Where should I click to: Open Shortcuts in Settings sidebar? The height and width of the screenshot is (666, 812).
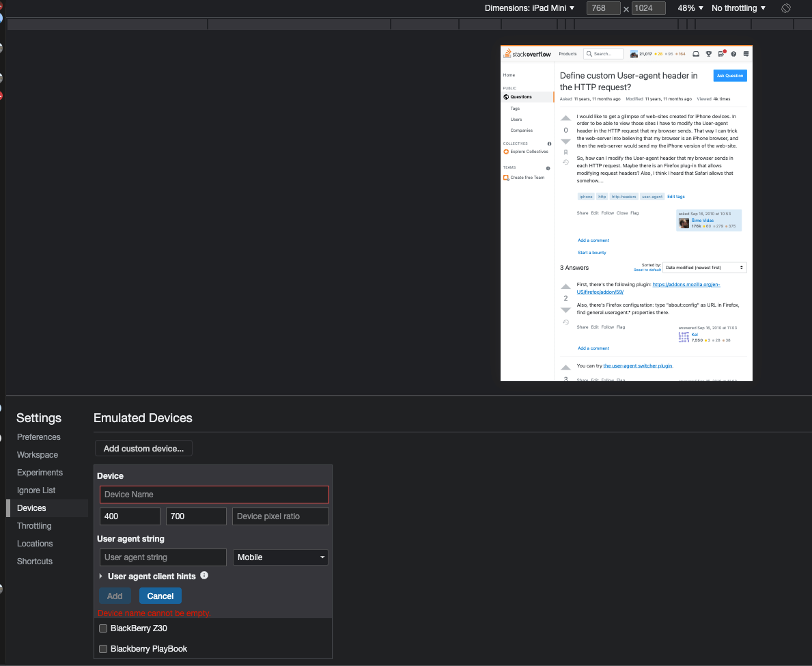tap(35, 561)
